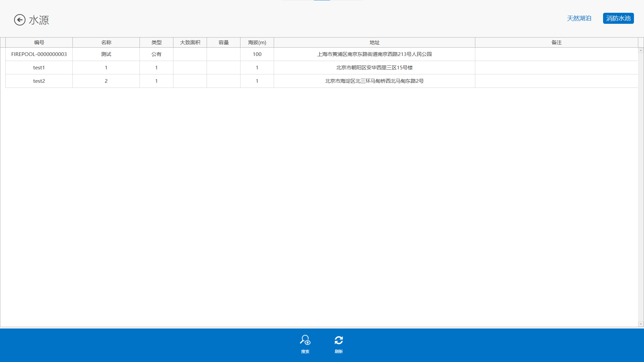The height and width of the screenshot is (362, 644).
Task: Select row FIREPOOL-0000000003
Action: point(322,54)
